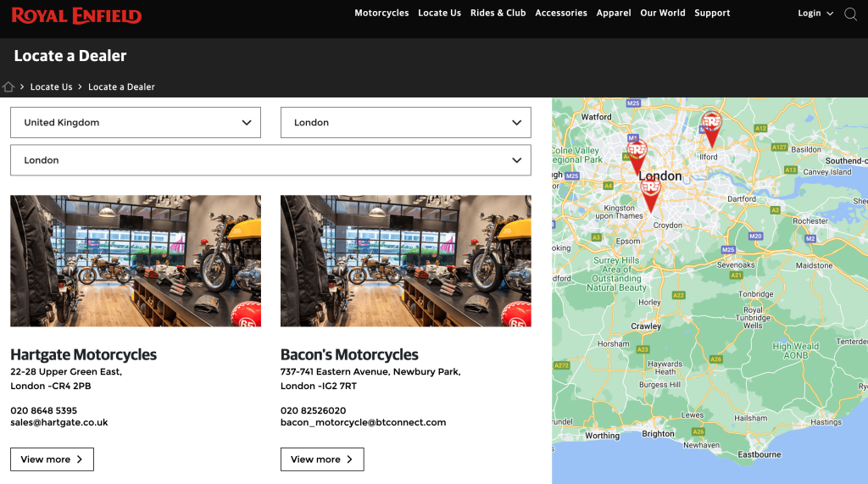Viewport: 868px width, 484px height.
Task: Open the Hartgate Motorcycles showroom photo
Action: click(136, 261)
